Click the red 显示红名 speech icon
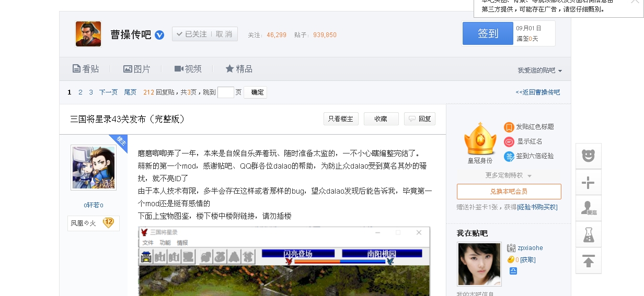 point(509,141)
